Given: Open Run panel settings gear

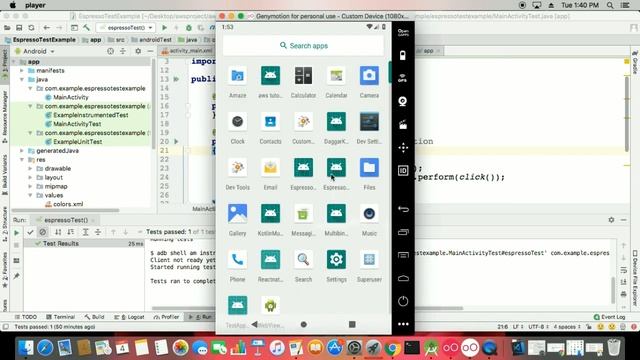Looking at the screenshot, I should [611, 220].
